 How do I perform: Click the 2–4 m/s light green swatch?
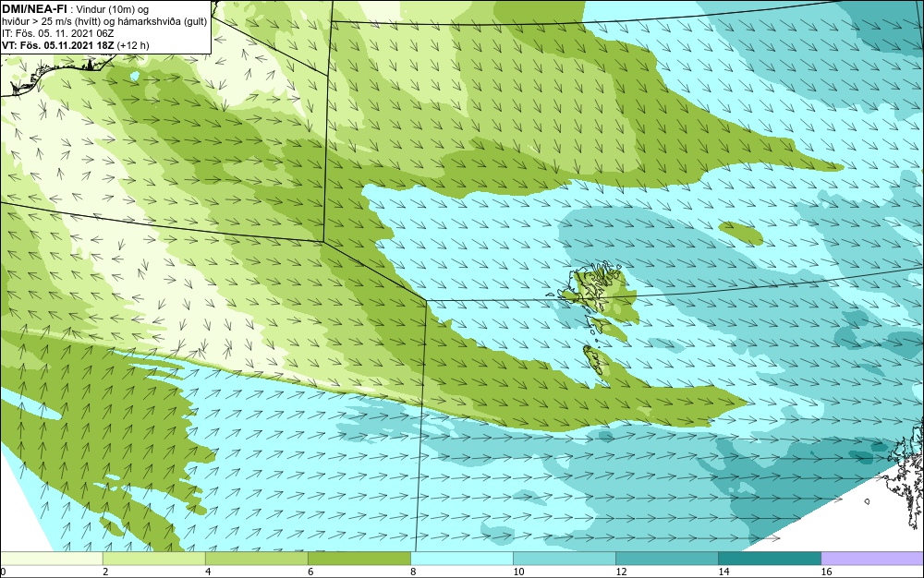point(153,558)
